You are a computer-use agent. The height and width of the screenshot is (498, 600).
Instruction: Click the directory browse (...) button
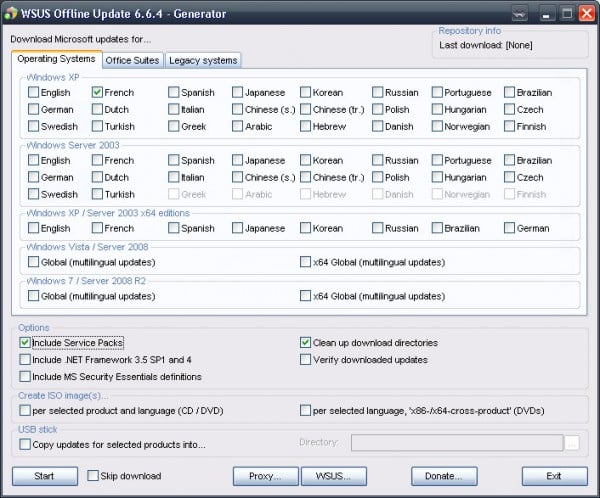pos(572,443)
